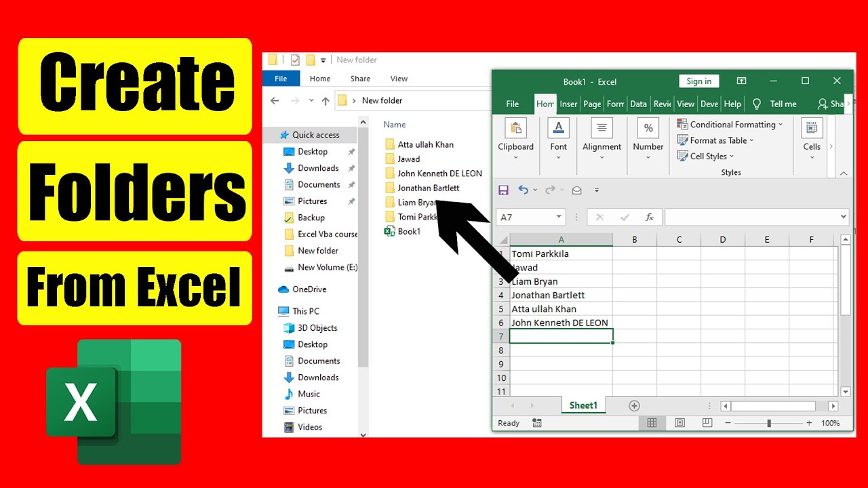Click the 100% zoom level label
The height and width of the screenshot is (488, 868).
point(830,423)
